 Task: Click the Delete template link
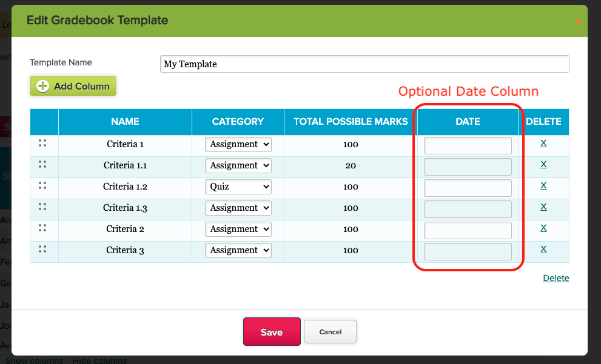point(556,278)
